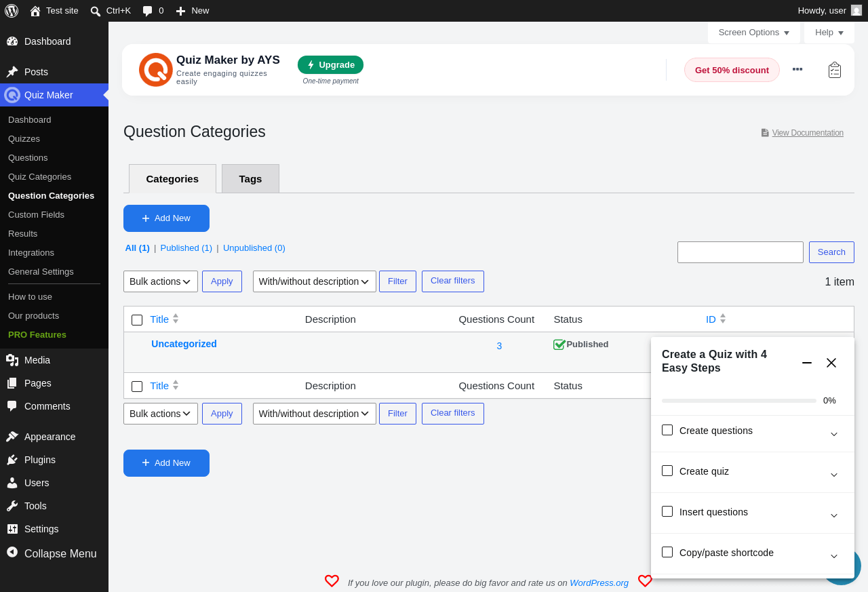Click the Pages icon in sidebar
Image resolution: width=868 pixels, height=592 pixels.
click(12, 383)
